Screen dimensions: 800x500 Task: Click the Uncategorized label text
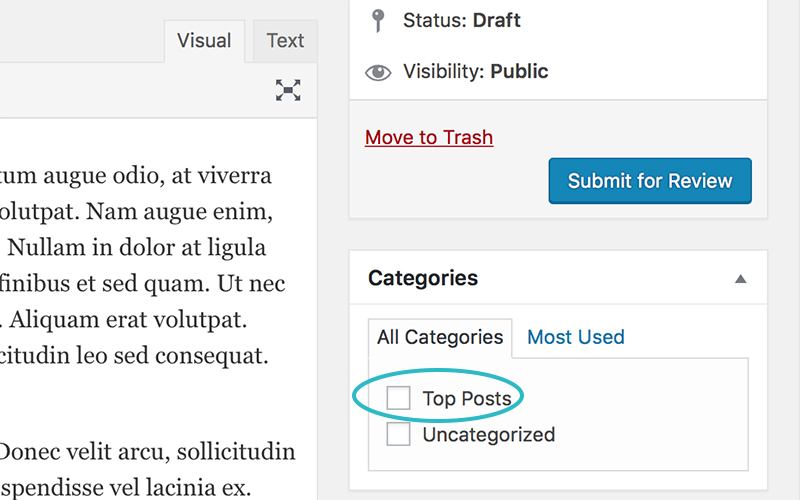(x=489, y=435)
